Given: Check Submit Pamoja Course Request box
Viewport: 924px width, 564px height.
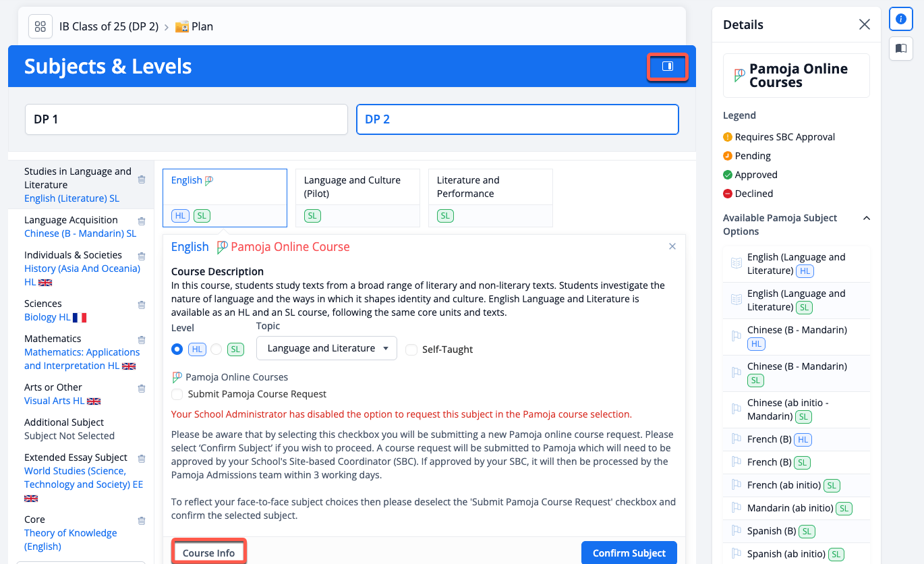Looking at the screenshot, I should click(177, 394).
